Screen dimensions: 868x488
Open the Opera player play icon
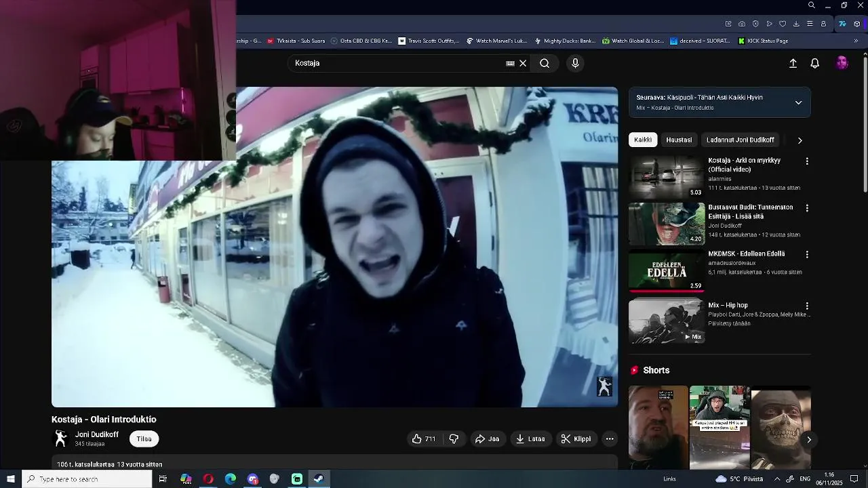(x=769, y=24)
